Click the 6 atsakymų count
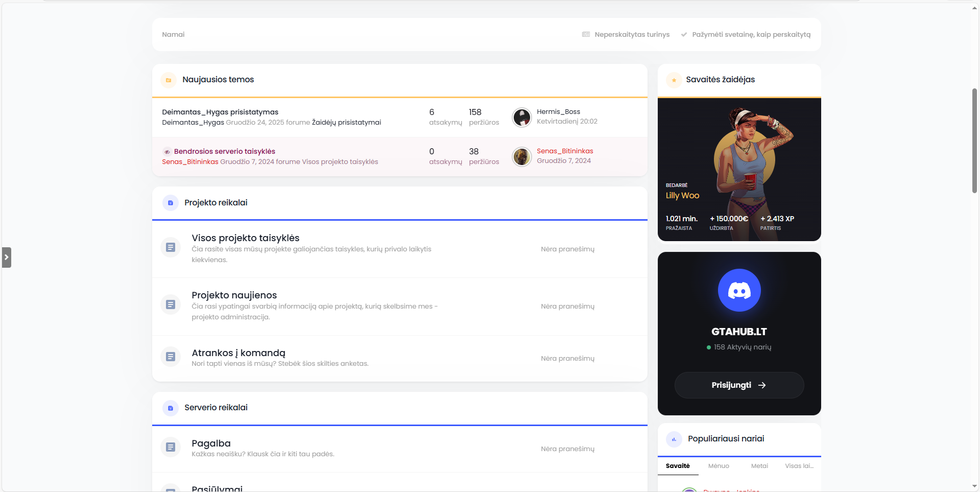Viewport: 980px width, 492px height. pyautogui.click(x=445, y=117)
